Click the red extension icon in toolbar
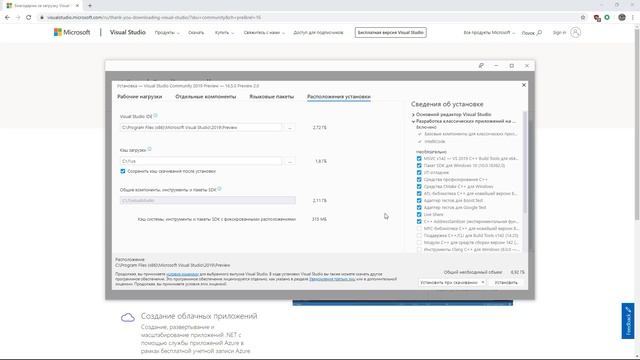640x360 pixels. [x=597, y=18]
